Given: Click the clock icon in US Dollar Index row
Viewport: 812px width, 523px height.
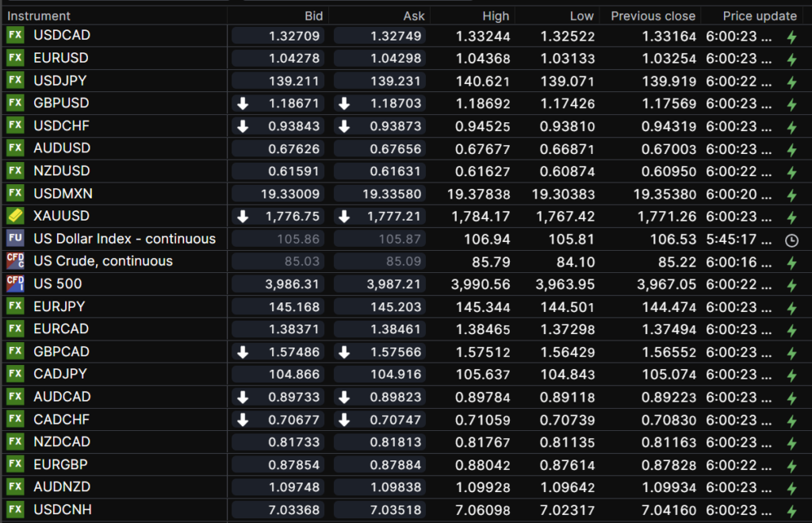Looking at the screenshot, I should (x=791, y=240).
